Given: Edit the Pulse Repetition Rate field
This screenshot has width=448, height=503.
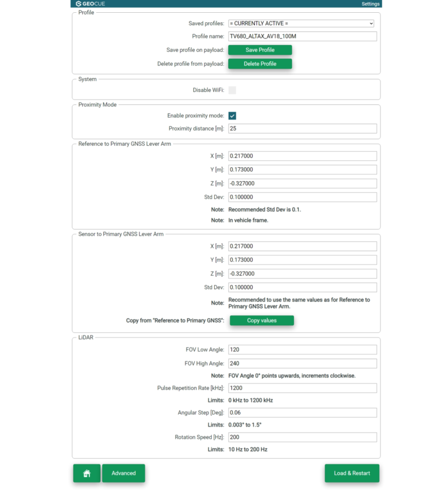Looking at the screenshot, I should 303,388.
